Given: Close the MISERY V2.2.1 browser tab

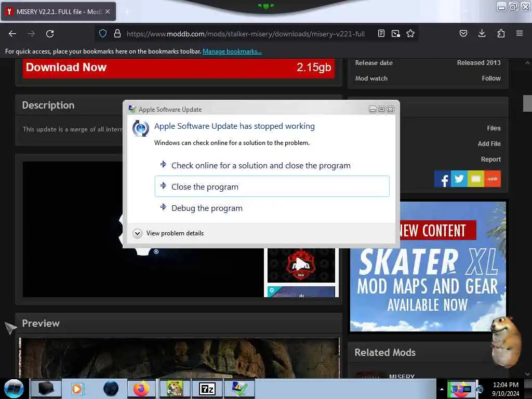Looking at the screenshot, I should coord(108,11).
